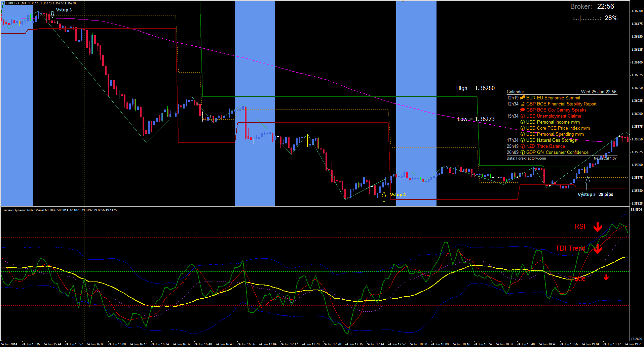Click the USD Core PCE Price Index entry
The height and width of the screenshot is (347, 644).
[558, 128]
